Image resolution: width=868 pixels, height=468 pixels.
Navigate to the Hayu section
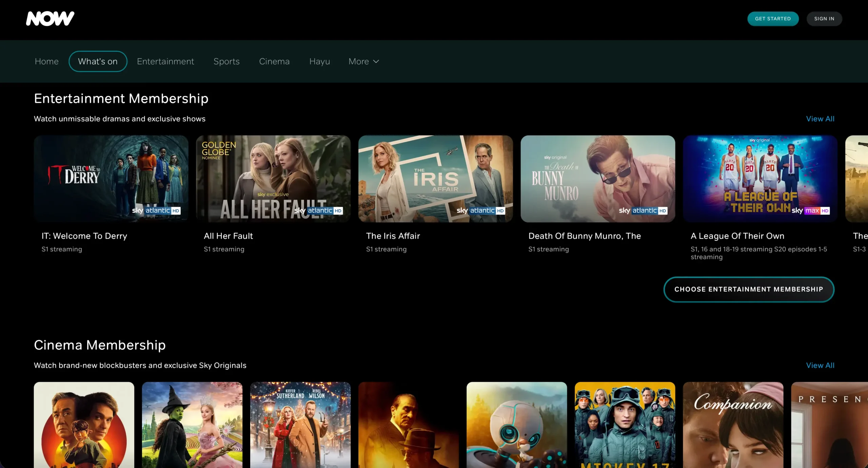pos(319,61)
